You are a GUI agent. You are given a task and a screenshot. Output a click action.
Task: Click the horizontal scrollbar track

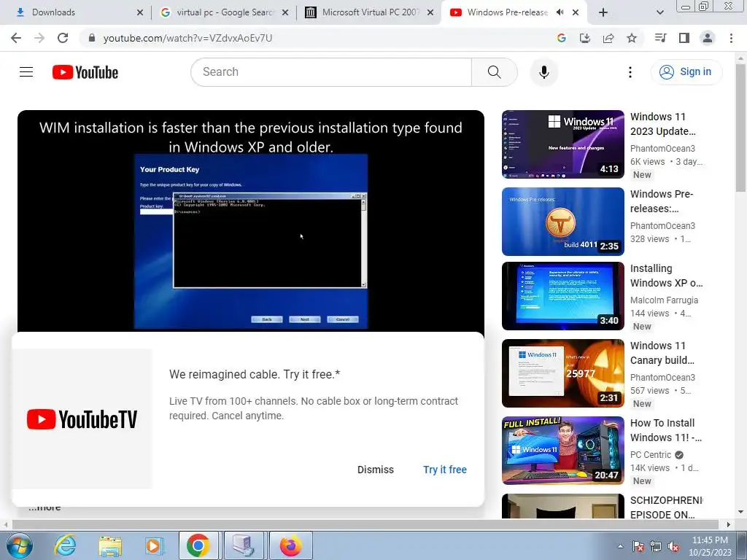[366, 524]
